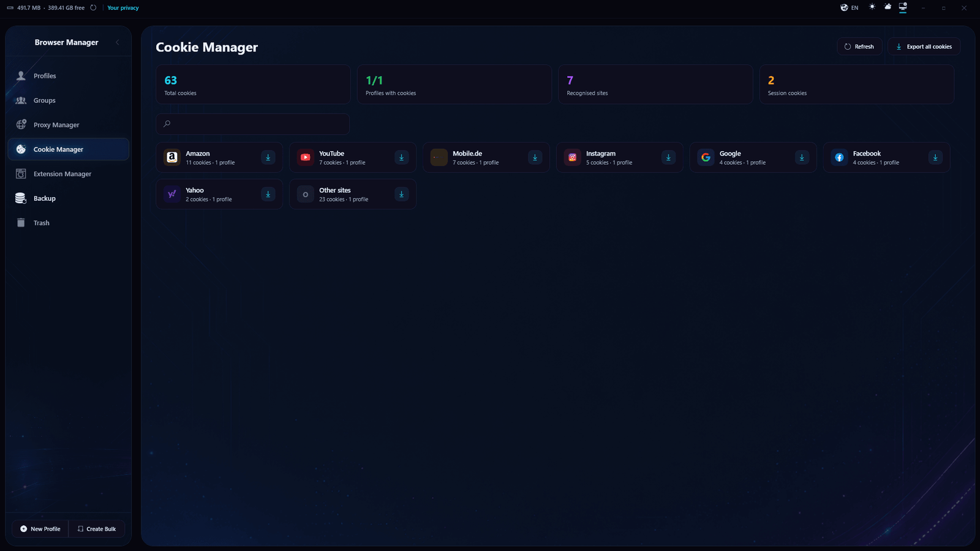Export Instagram cookies via download icon
The image size is (980, 551).
click(x=668, y=157)
